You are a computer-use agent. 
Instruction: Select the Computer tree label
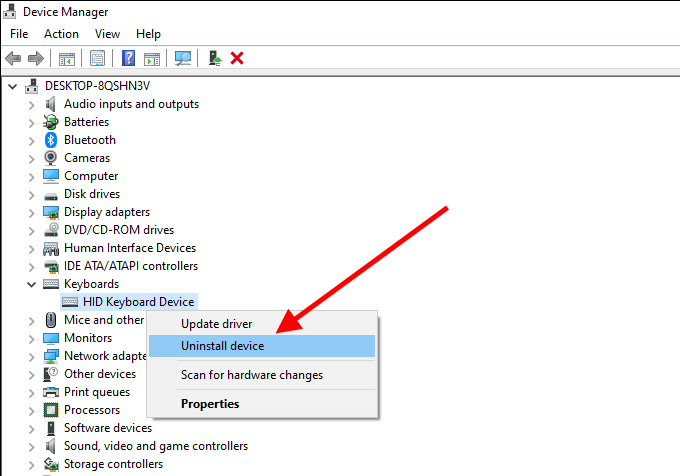[91, 176]
